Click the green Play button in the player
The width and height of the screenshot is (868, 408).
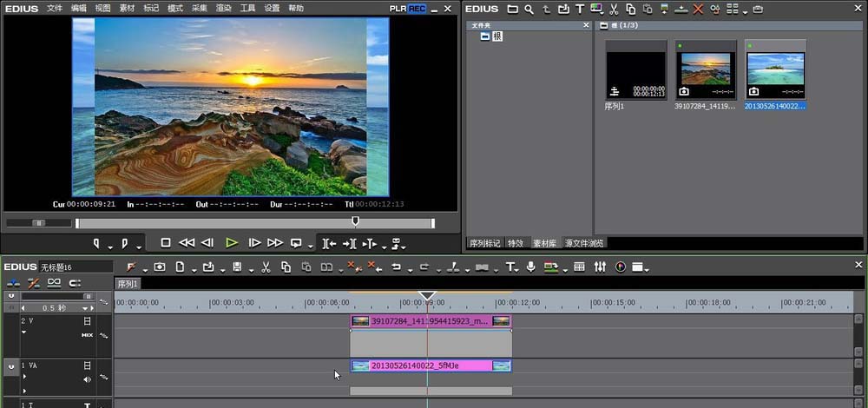point(232,243)
